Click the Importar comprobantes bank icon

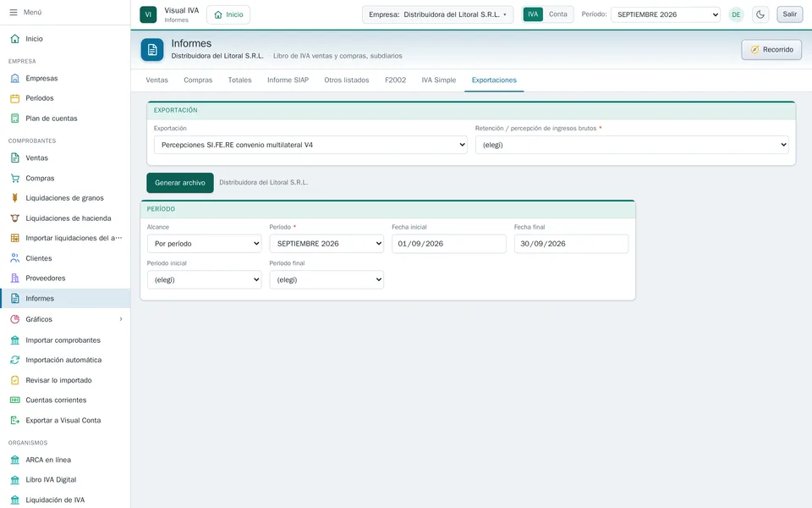tap(15, 340)
